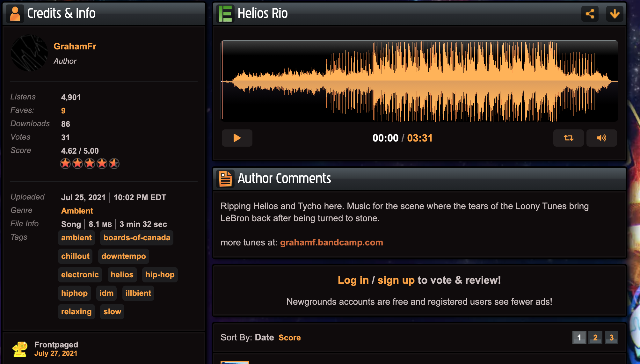Click the Frontpaged trophy icon
This screenshot has height=364, width=640.
click(20, 349)
